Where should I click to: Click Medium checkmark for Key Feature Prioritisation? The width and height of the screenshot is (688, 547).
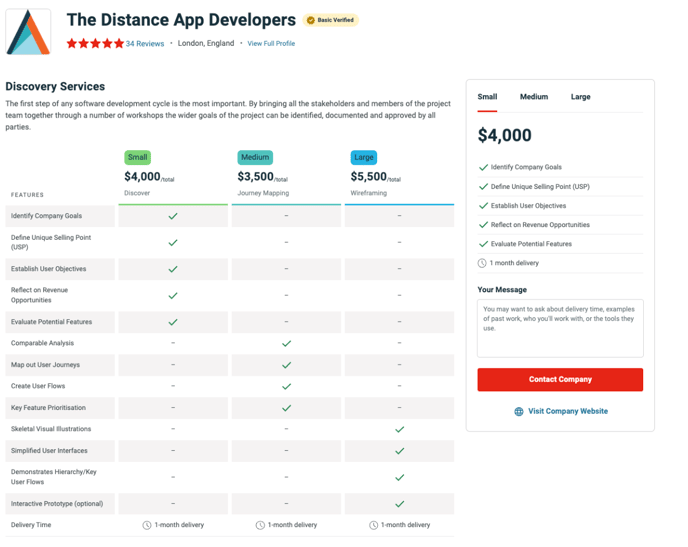coord(287,408)
